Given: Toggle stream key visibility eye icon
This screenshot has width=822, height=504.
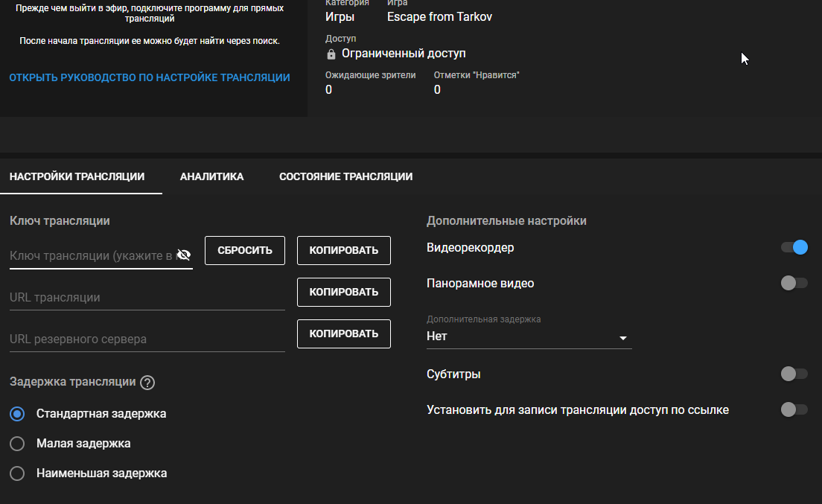Looking at the screenshot, I should 183,255.
